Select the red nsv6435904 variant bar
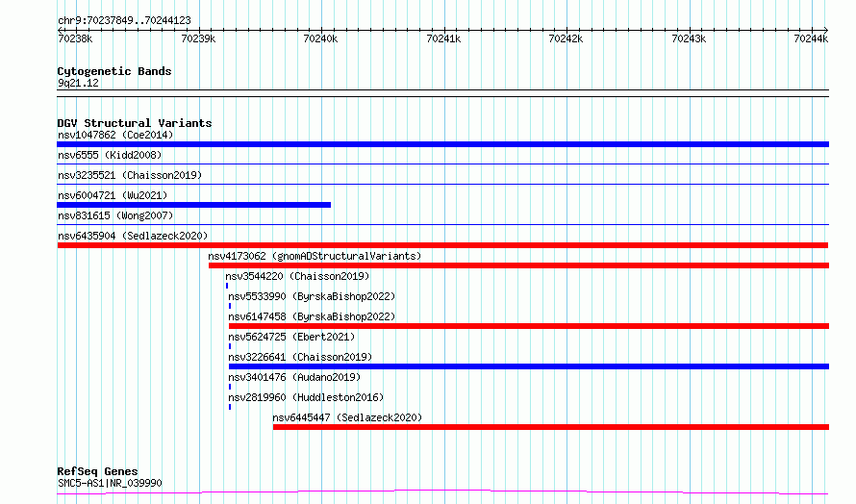 [x=442, y=245]
